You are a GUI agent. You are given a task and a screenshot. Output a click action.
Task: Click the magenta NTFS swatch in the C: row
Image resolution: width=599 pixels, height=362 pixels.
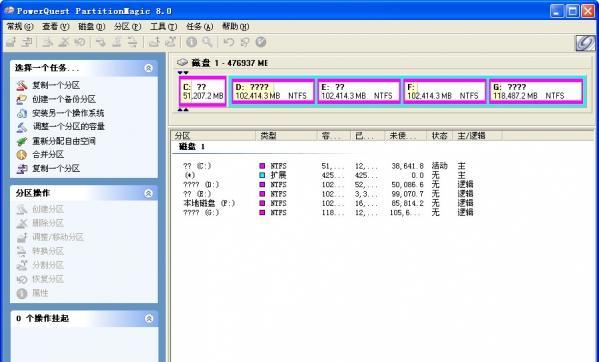(x=262, y=166)
